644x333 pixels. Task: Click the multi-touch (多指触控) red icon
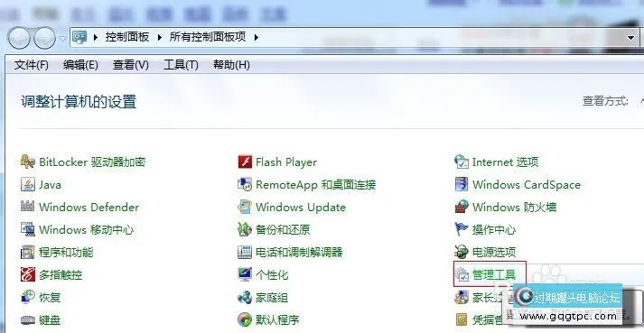27,274
